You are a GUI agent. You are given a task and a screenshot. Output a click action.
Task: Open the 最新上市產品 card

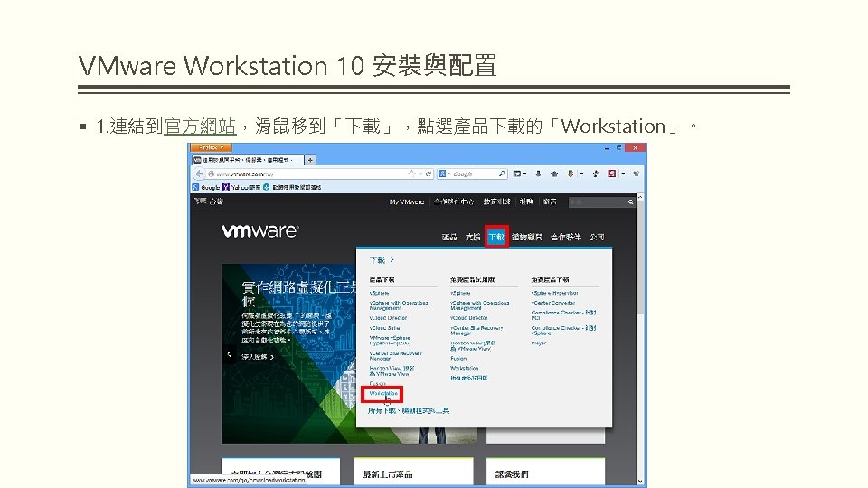click(413, 472)
